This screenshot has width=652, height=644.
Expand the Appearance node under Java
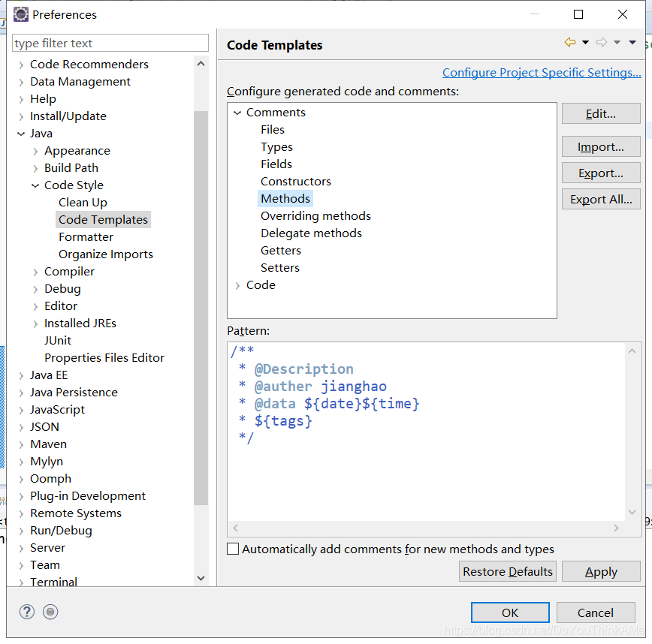coord(35,151)
